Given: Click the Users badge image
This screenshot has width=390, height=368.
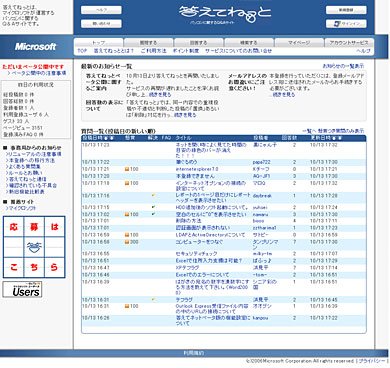Looking at the screenshot, I should tap(22, 289).
